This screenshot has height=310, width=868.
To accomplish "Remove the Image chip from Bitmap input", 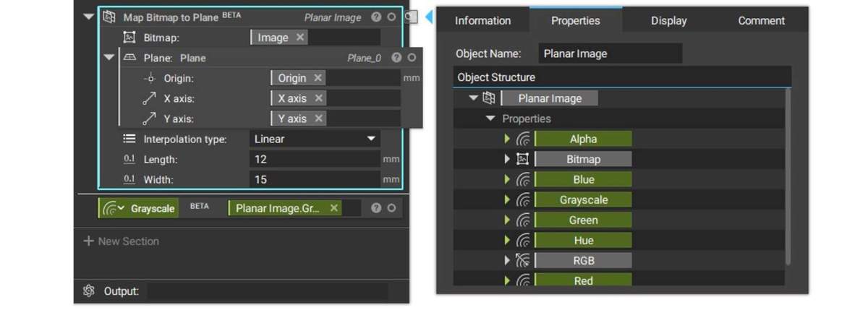I will [300, 38].
